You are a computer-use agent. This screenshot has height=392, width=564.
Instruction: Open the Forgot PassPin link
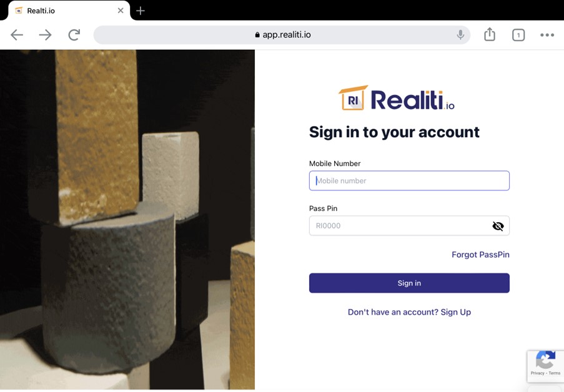[x=480, y=255]
